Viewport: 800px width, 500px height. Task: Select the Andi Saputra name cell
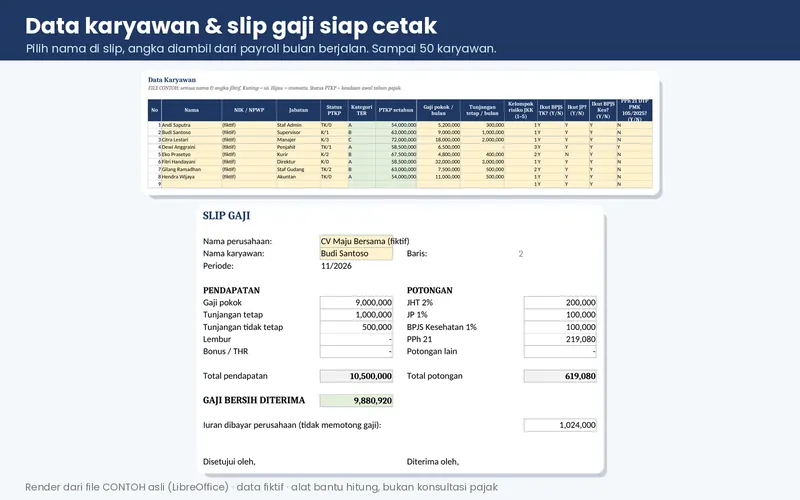point(191,125)
